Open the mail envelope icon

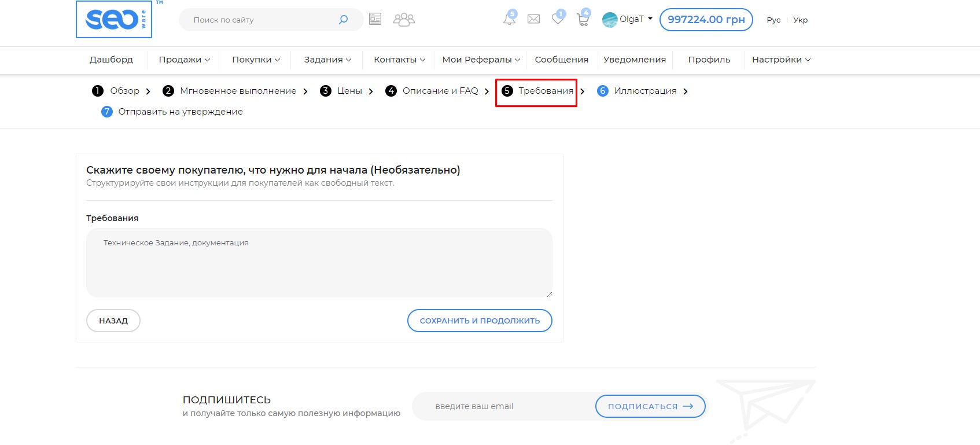tap(533, 19)
